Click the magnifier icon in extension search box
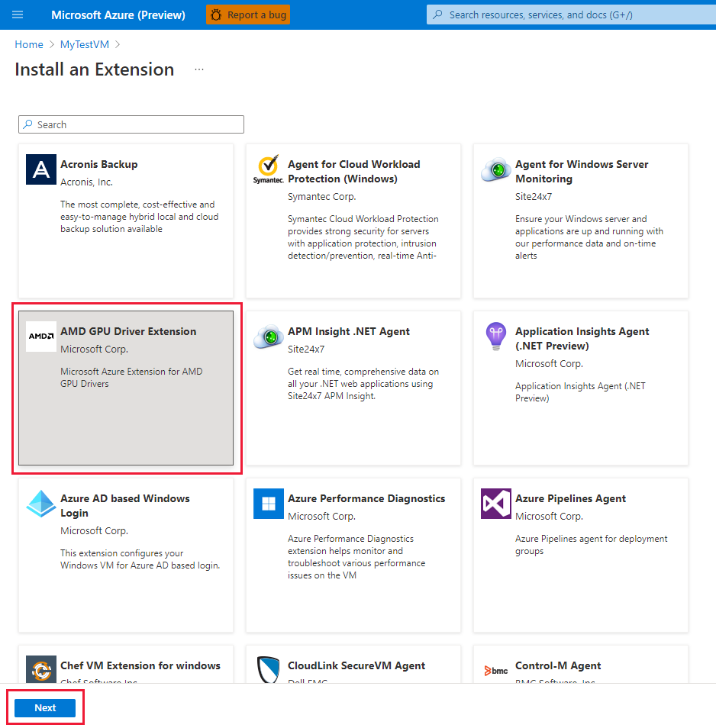 click(27, 124)
